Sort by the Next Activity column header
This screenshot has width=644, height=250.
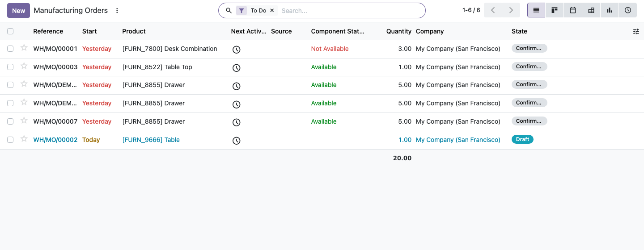pyautogui.click(x=249, y=31)
